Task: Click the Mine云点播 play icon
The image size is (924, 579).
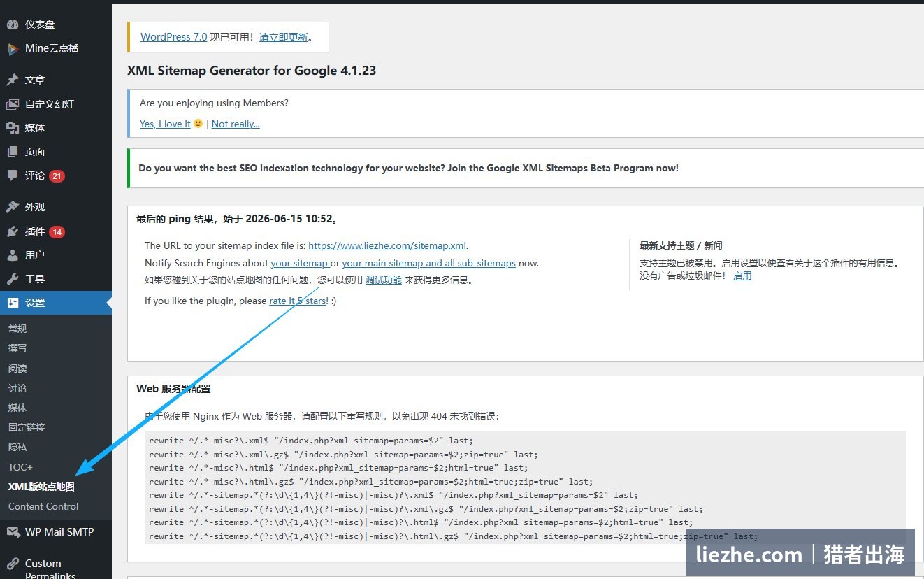Action: pos(13,49)
